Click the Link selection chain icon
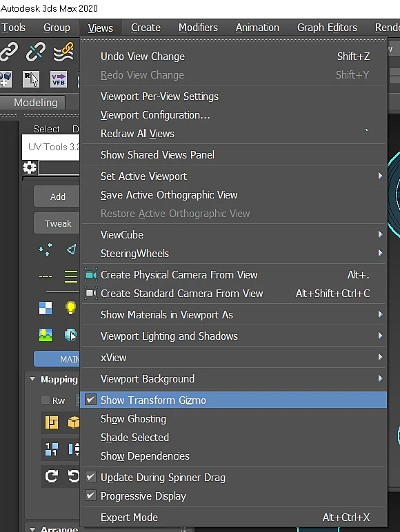Image resolution: width=400 pixels, height=532 pixels. tap(8, 52)
